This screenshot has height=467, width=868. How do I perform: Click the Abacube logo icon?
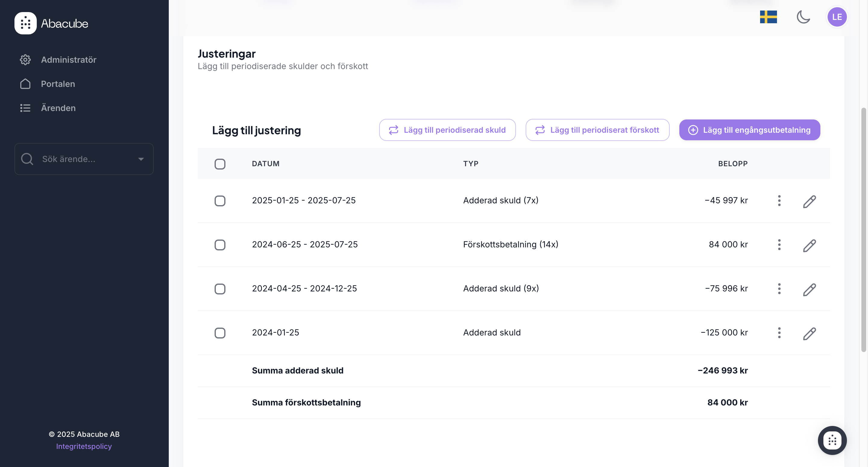click(25, 23)
